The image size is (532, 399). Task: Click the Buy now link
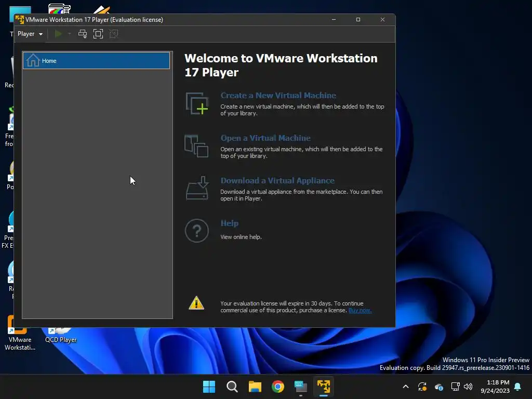click(360, 310)
